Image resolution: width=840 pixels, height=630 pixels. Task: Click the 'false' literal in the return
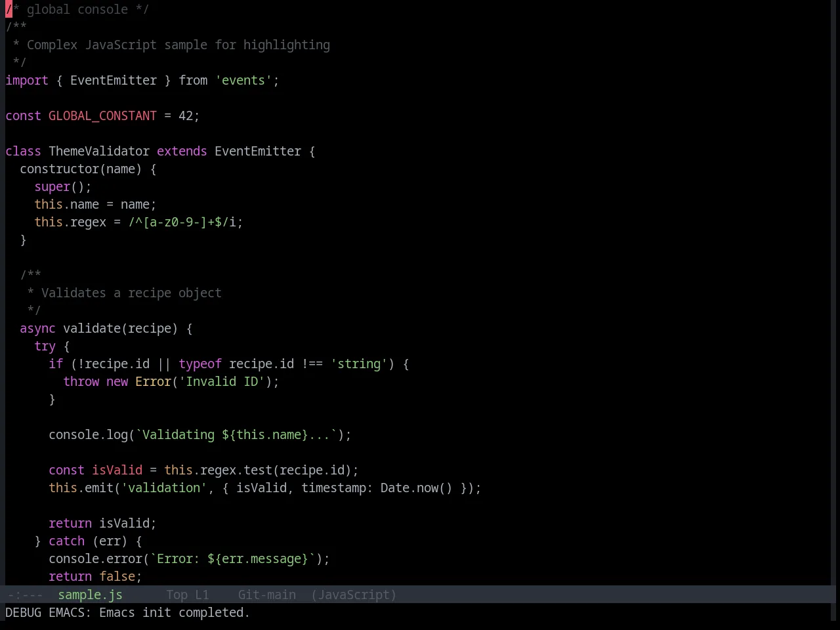117,576
